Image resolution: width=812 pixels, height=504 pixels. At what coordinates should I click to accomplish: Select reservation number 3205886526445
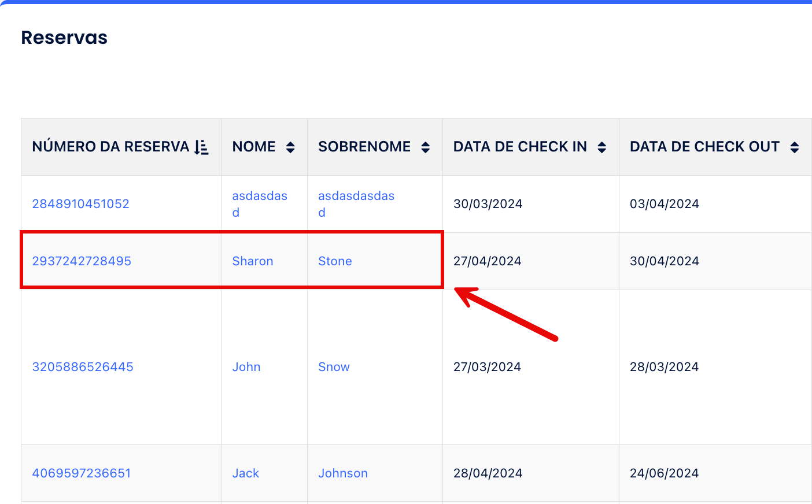(x=83, y=367)
